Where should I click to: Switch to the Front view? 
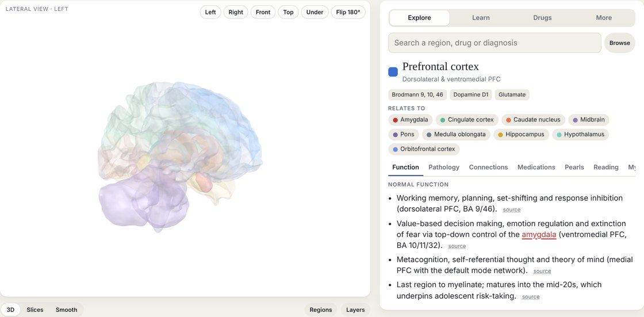coord(263,12)
